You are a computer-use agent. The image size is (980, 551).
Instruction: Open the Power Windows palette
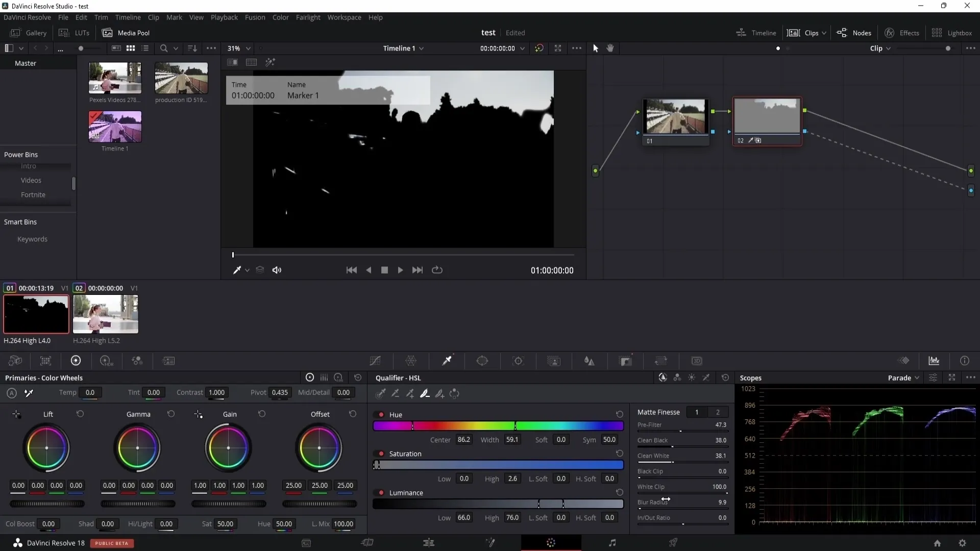tap(482, 361)
